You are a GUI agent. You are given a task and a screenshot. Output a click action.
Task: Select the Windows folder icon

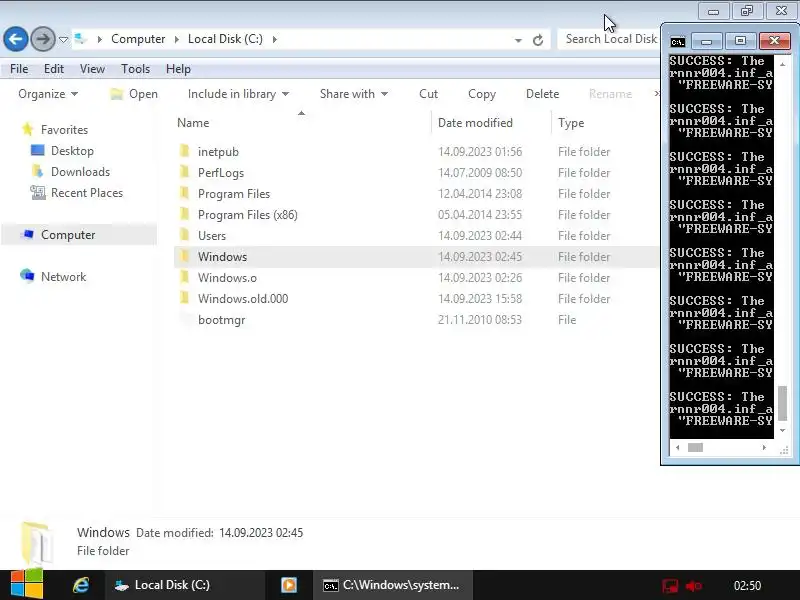[x=185, y=256]
